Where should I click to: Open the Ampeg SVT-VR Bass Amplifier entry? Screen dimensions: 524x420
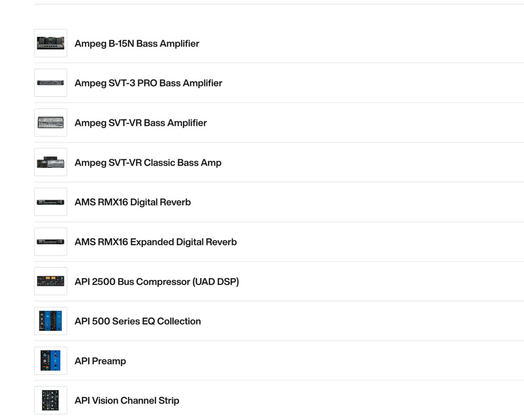click(140, 123)
